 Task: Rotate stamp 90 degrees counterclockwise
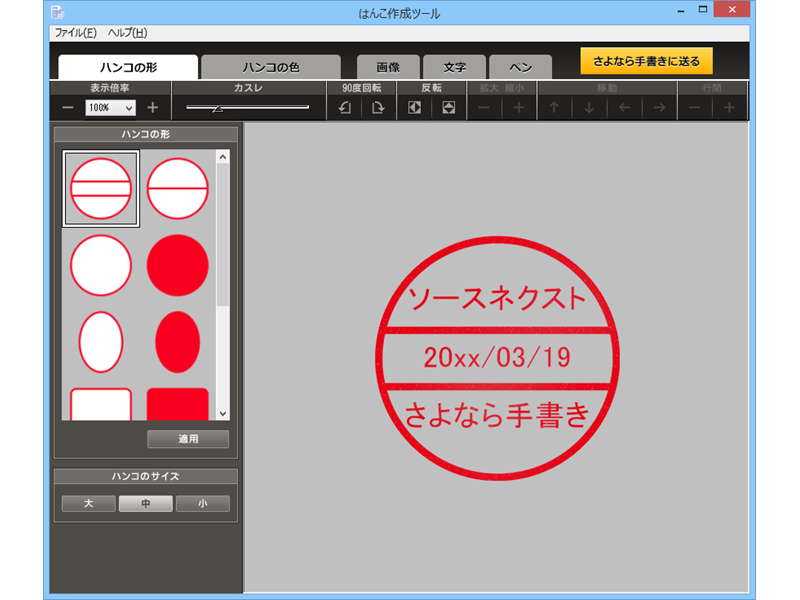pos(345,108)
